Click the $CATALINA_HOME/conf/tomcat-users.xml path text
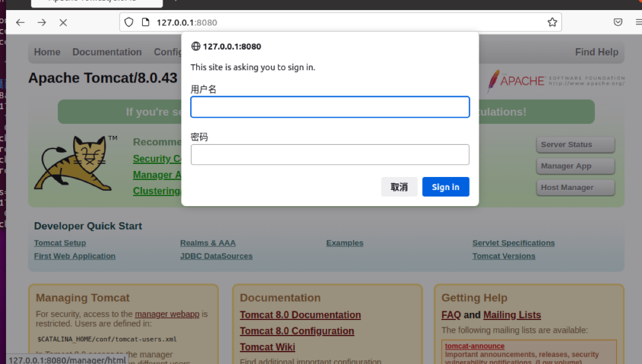This screenshot has width=642, height=364. (107, 339)
